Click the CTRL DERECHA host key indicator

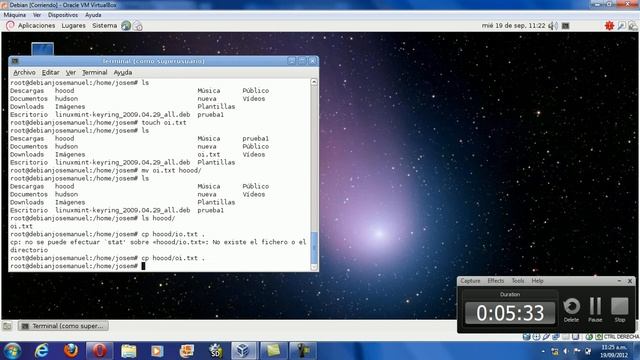tap(621, 337)
